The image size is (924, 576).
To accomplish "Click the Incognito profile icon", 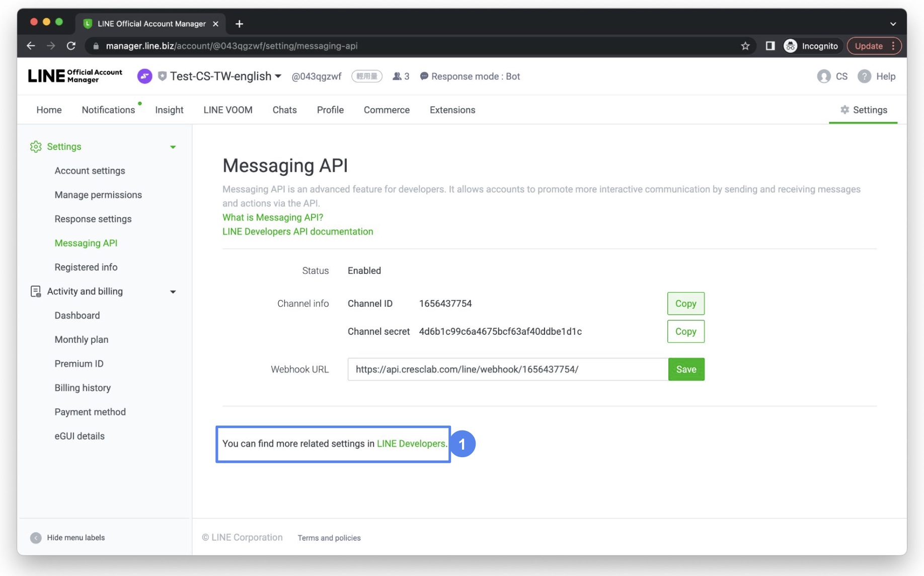I will click(791, 46).
